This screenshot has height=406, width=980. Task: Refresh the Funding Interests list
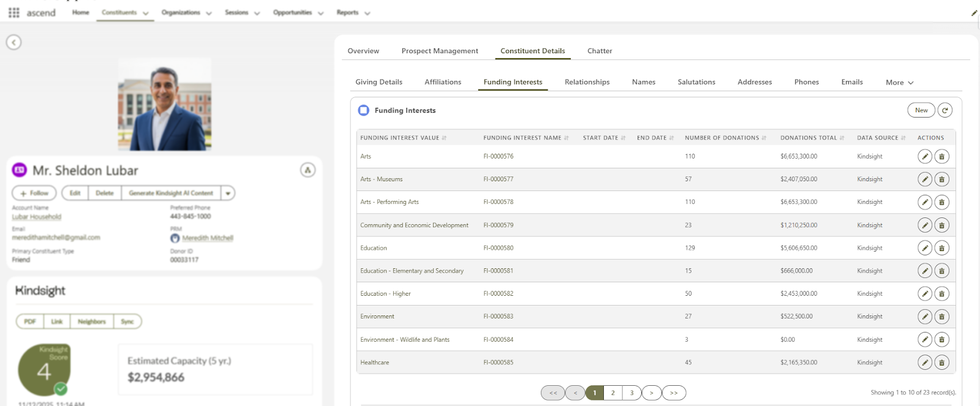click(x=945, y=110)
